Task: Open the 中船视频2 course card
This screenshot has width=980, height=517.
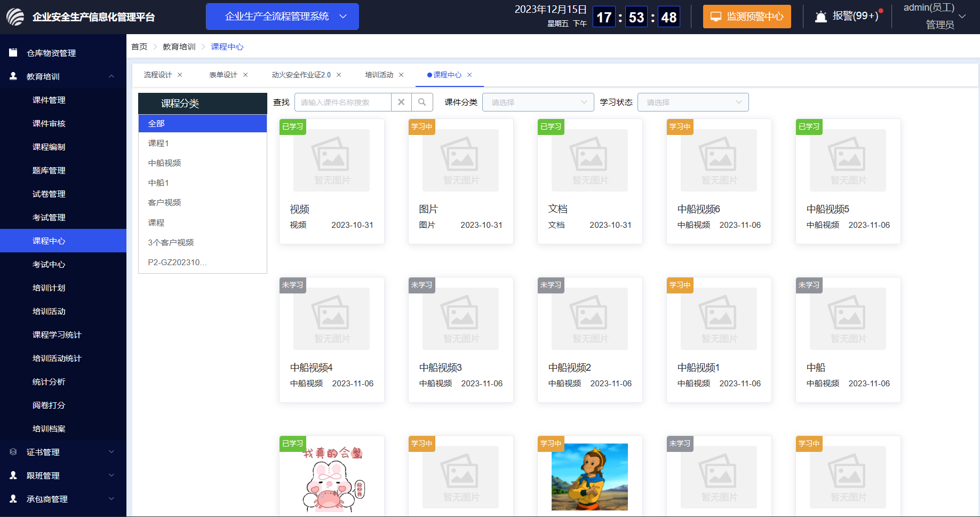Action: pos(590,340)
